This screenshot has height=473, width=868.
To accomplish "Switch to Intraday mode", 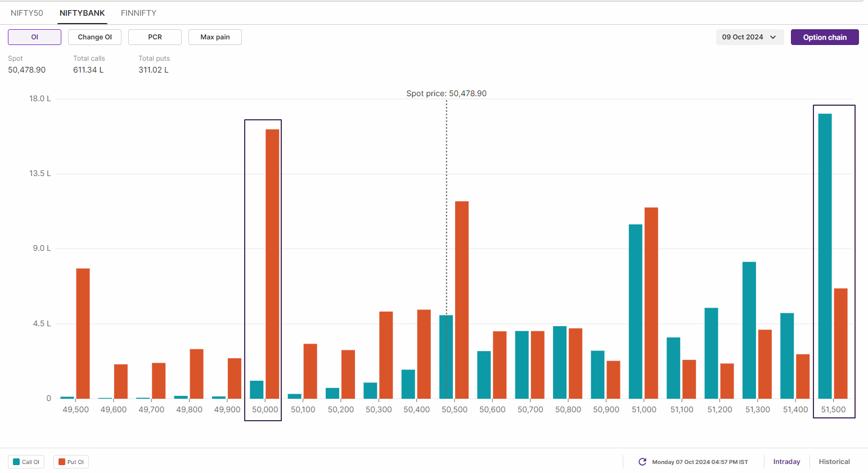I will tap(786, 462).
